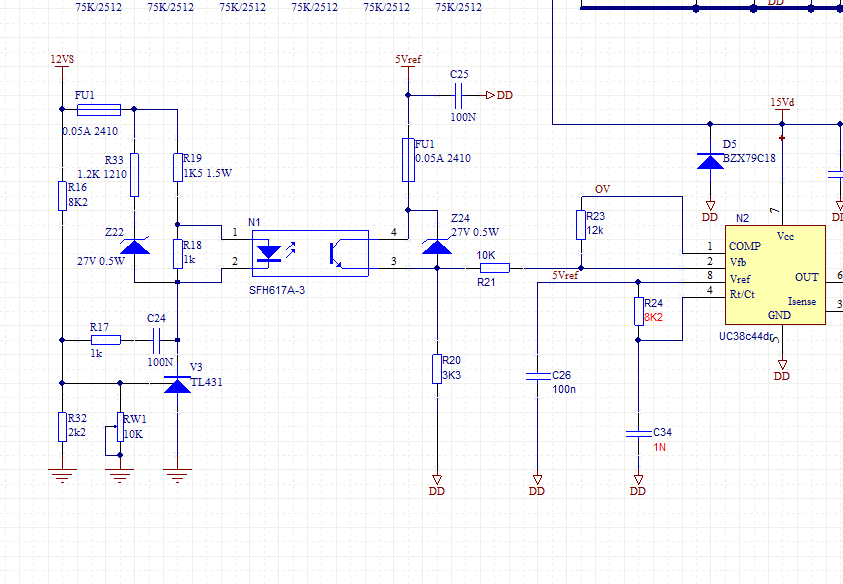Select resistor R32 symbol
The height and width of the screenshot is (584, 843).
[62, 428]
